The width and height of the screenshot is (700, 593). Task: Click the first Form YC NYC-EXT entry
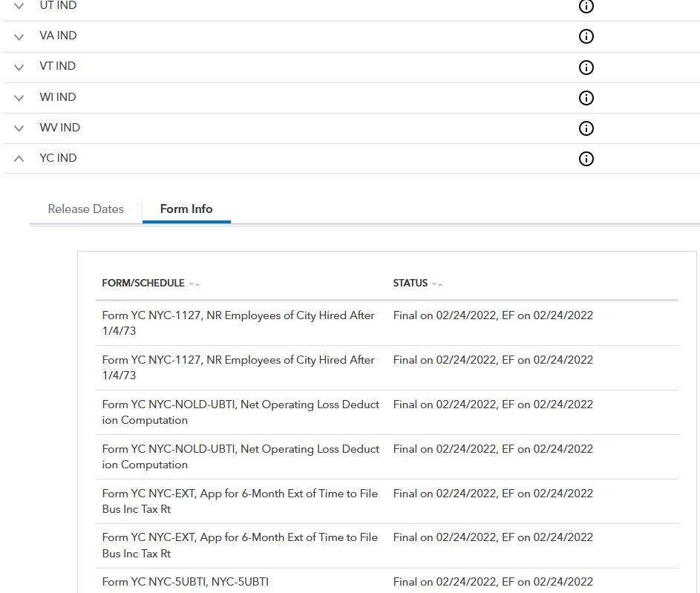pos(240,501)
